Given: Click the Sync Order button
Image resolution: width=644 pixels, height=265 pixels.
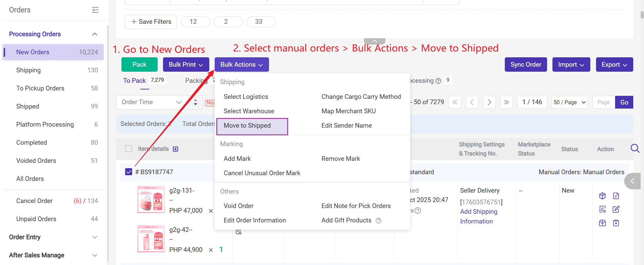Looking at the screenshot, I should coord(526,65).
